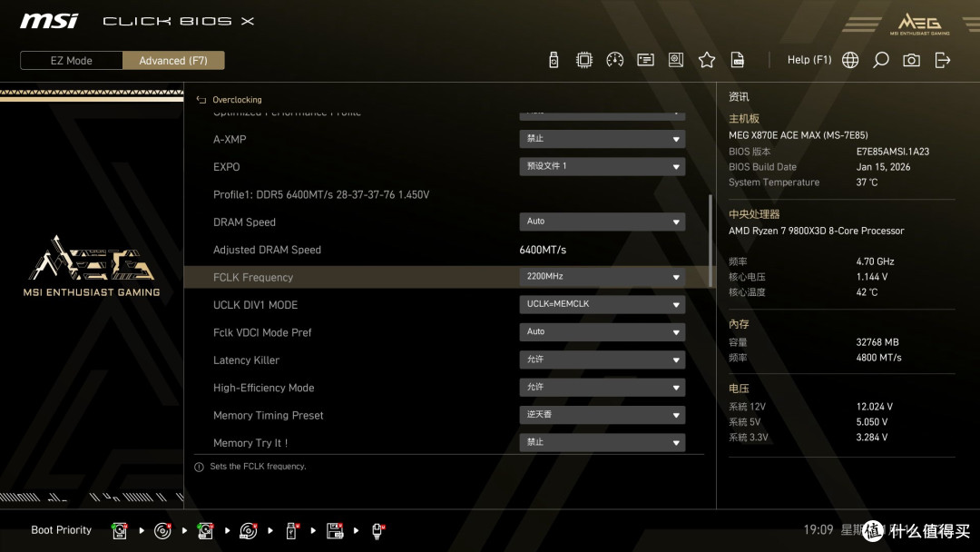
Task: Click MEG Enthusiast Gaming logo in sidebar
Action: pyautogui.click(x=92, y=266)
